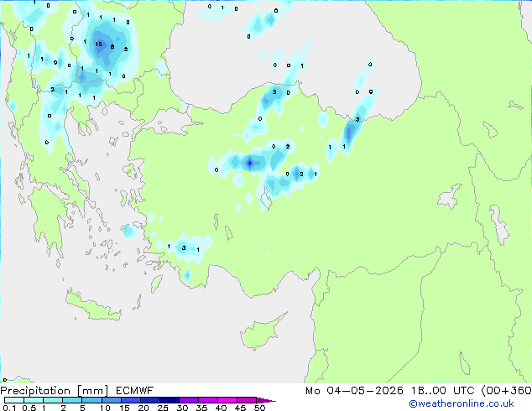The height and width of the screenshot is (411, 532).
Task: Pick the 30–35 mm purple legend swatch
Action: (189, 400)
